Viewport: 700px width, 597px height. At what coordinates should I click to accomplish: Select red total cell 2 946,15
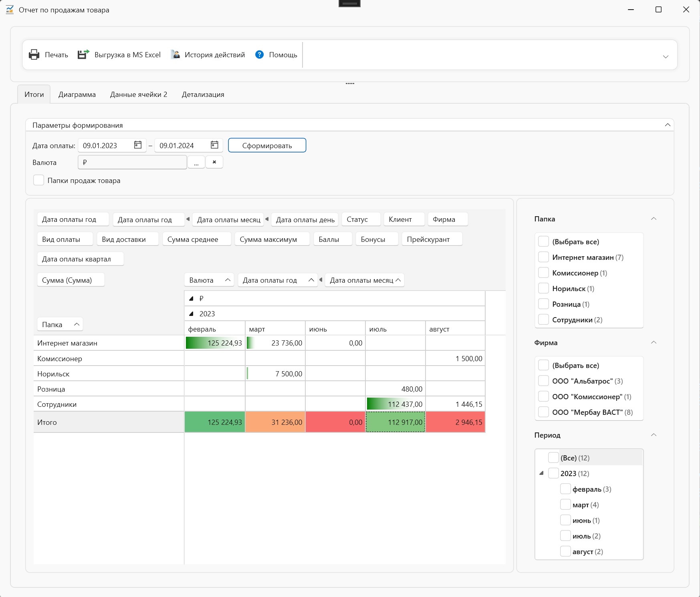click(x=455, y=422)
